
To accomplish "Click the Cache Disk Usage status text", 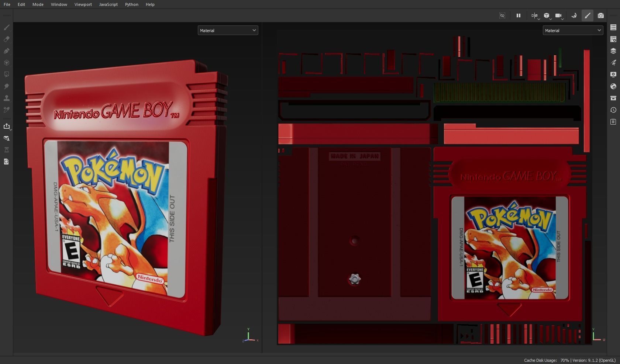I will [546, 360].
